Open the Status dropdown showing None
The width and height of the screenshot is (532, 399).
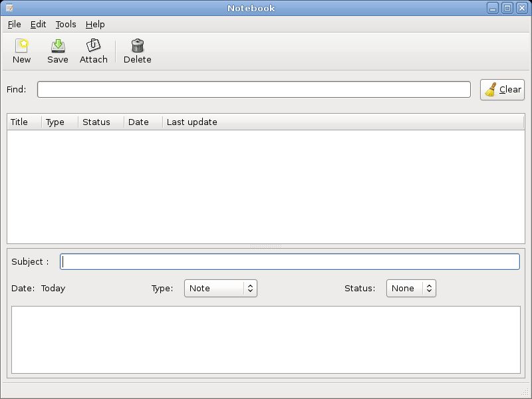[x=411, y=288]
